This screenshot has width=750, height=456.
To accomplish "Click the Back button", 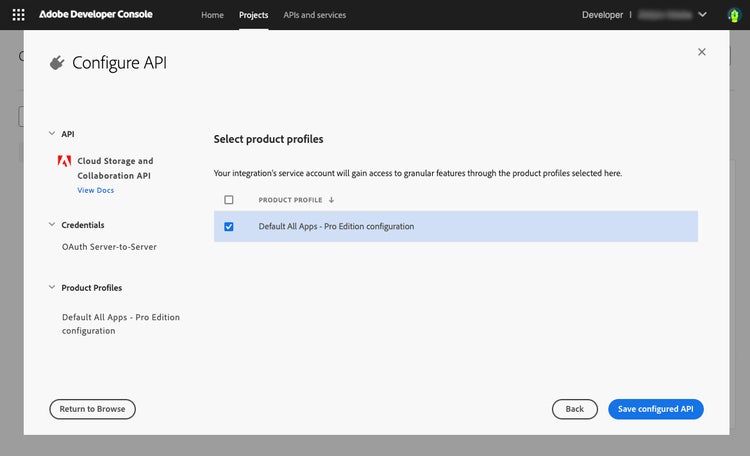I will pyautogui.click(x=574, y=409).
